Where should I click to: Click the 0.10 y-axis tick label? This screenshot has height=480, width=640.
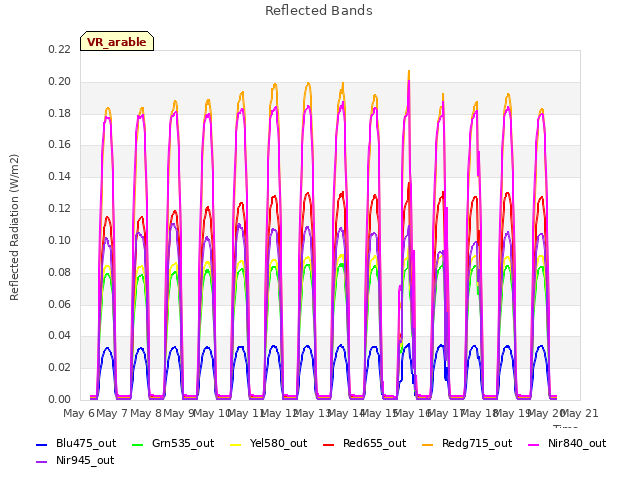(60, 240)
